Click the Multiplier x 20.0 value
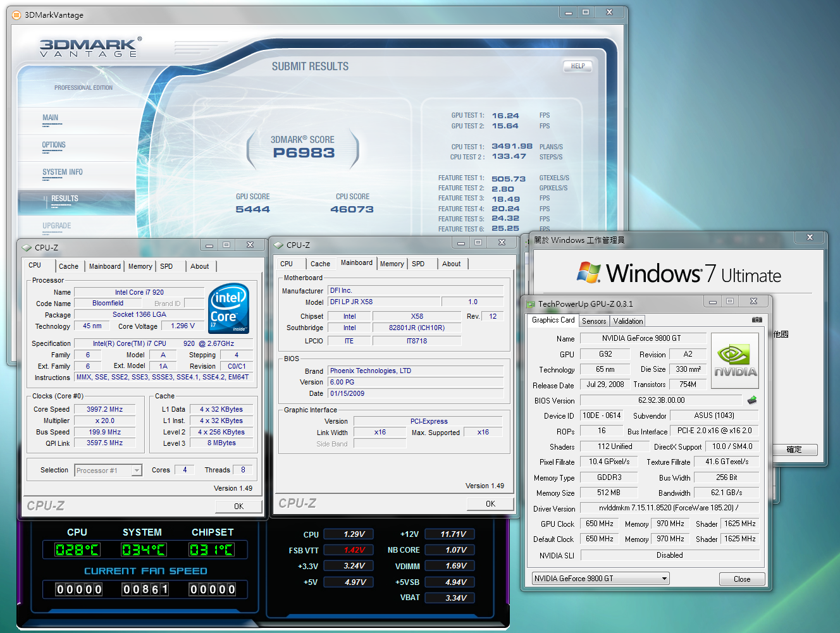Screen dimensions: 840x633 [104, 421]
